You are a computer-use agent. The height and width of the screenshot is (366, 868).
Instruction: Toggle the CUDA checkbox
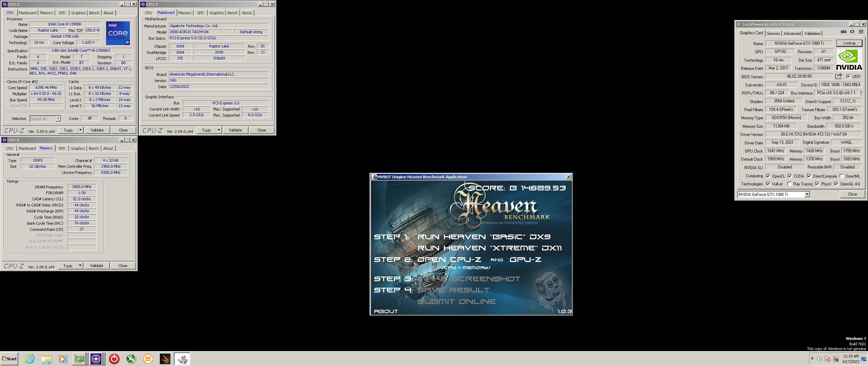(790, 176)
